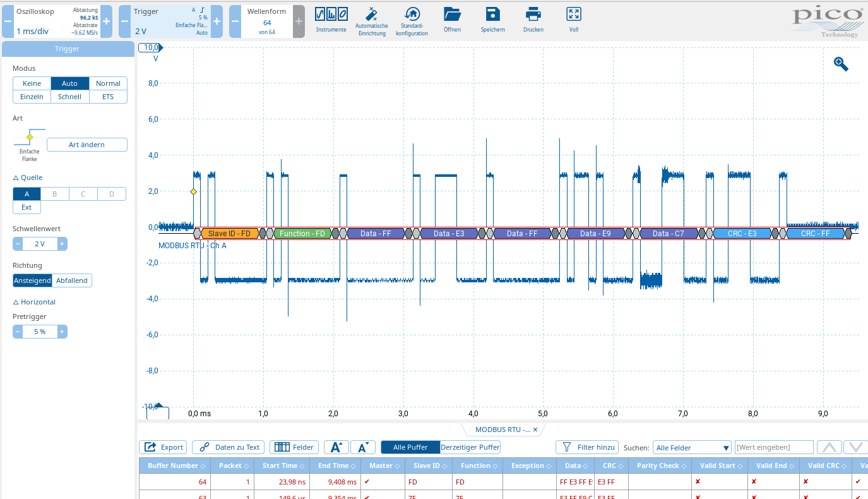Screen dimensions: 868x499
Task: Click the Öffnen folder icon
Action: [452, 15]
